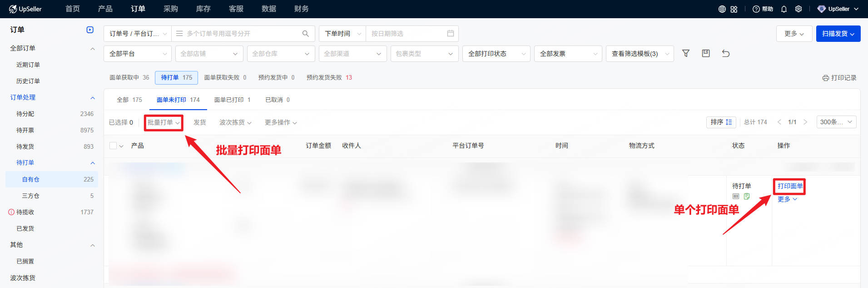Open the notification bell
The width and height of the screenshot is (868, 288).
pos(784,9)
